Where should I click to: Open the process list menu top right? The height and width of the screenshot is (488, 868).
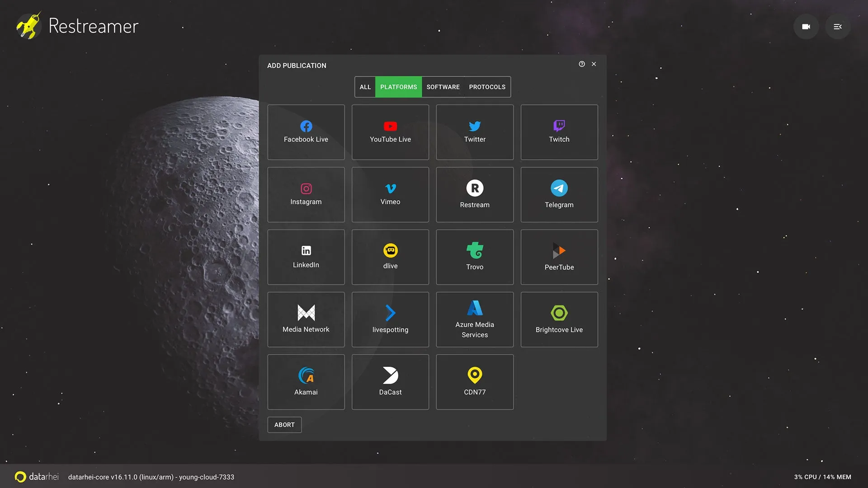838,26
